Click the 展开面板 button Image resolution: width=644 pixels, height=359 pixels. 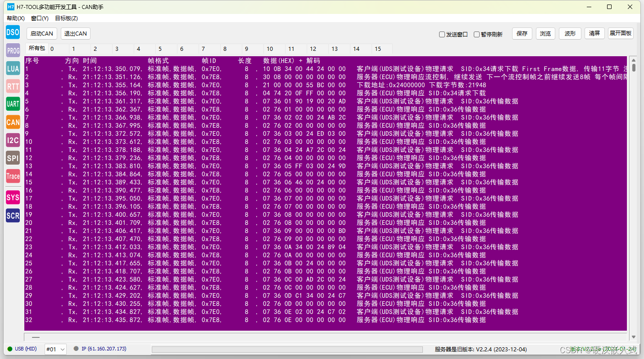click(621, 33)
